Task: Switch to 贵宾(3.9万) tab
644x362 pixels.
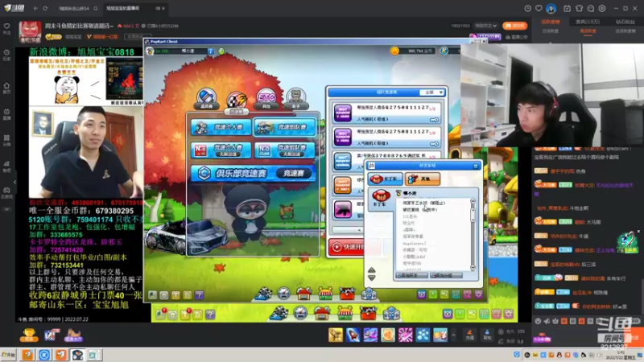Action: pyautogui.click(x=588, y=22)
